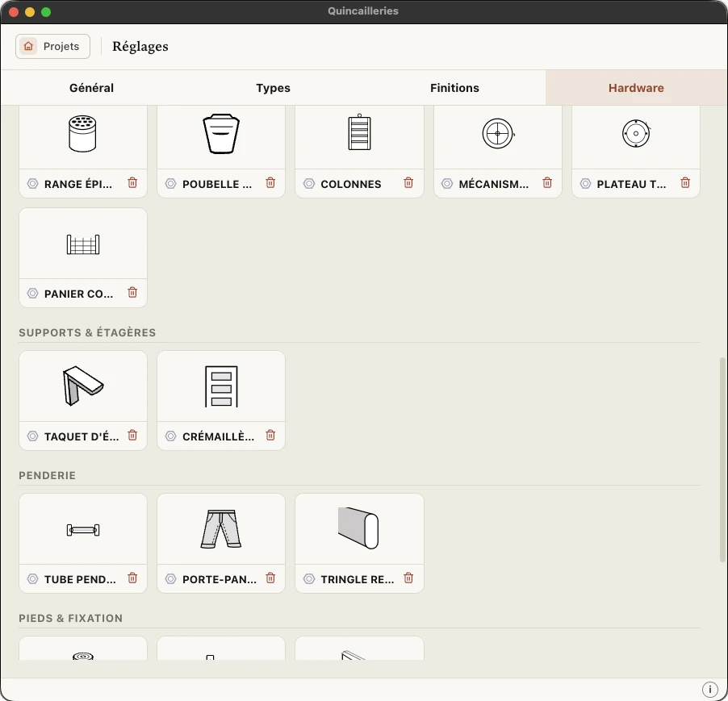Image resolution: width=728 pixels, height=701 pixels.
Task: Open the PLATEAU T... hardware thumbnail
Action: tap(636, 135)
